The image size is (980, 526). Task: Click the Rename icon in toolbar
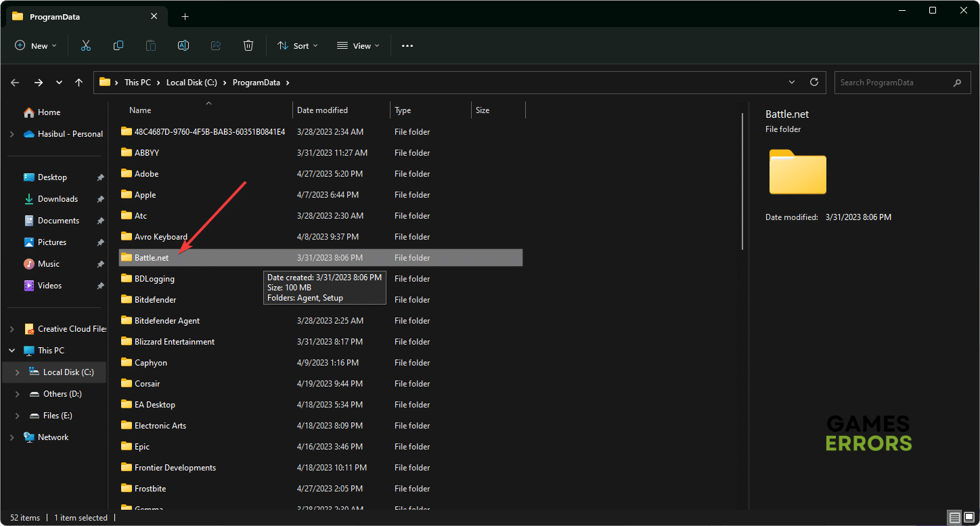pyautogui.click(x=183, y=45)
